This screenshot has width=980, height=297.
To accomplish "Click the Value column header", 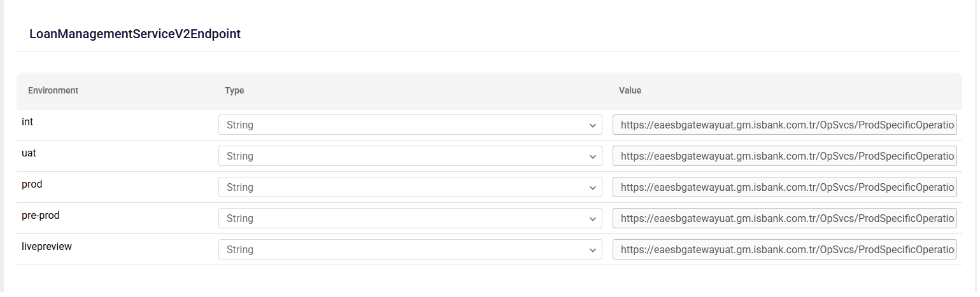I will coord(630,90).
